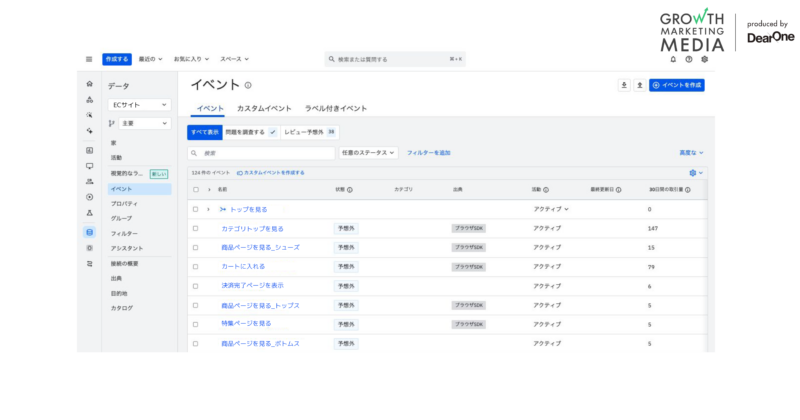Viewport: 800px width, 420px height.
Task: Expand the トップを見る event row
Action: tap(209, 209)
